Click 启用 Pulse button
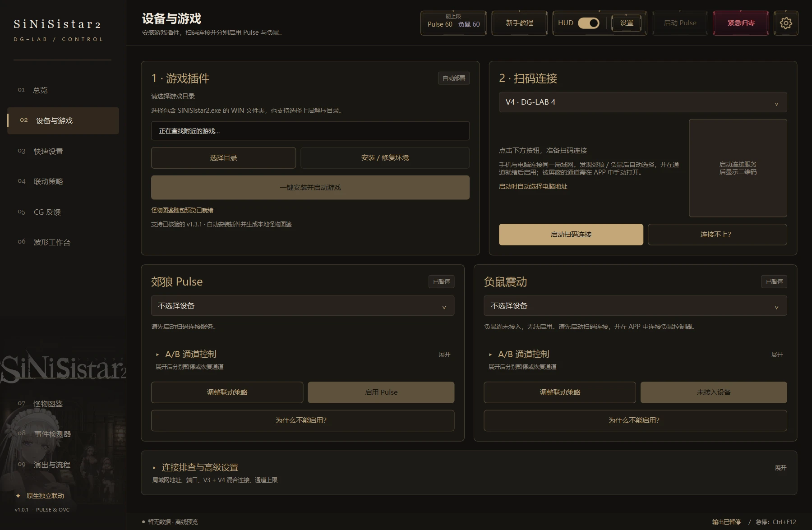 click(381, 392)
